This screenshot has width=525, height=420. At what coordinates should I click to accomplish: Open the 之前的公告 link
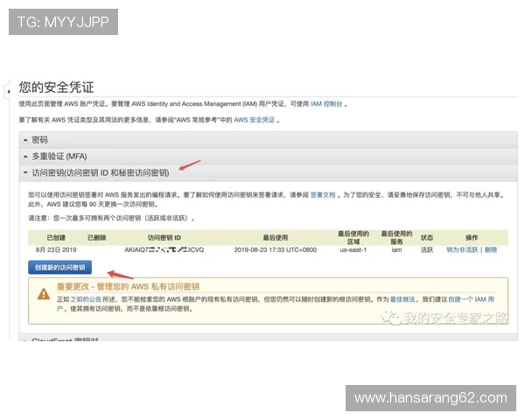pyautogui.click(x=86, y=299)
